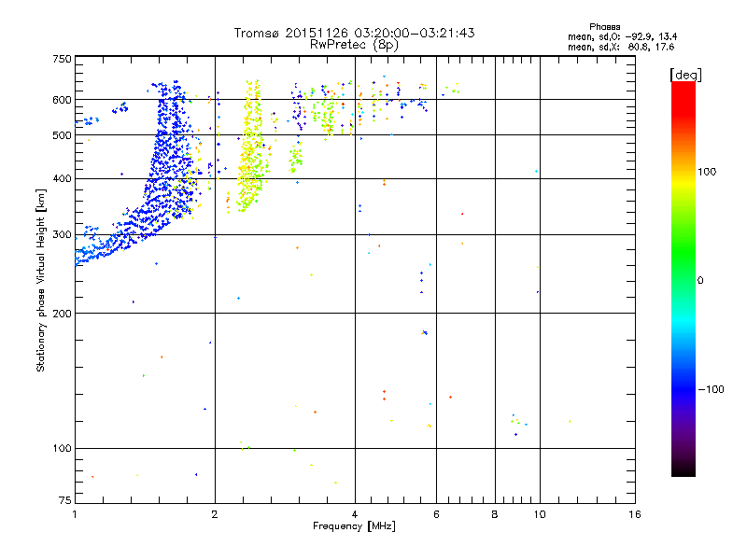This screenshot has height=560, width=747.
Task: Select the 'RwPretec (8p)' subtitle
Action: (354, 45)
